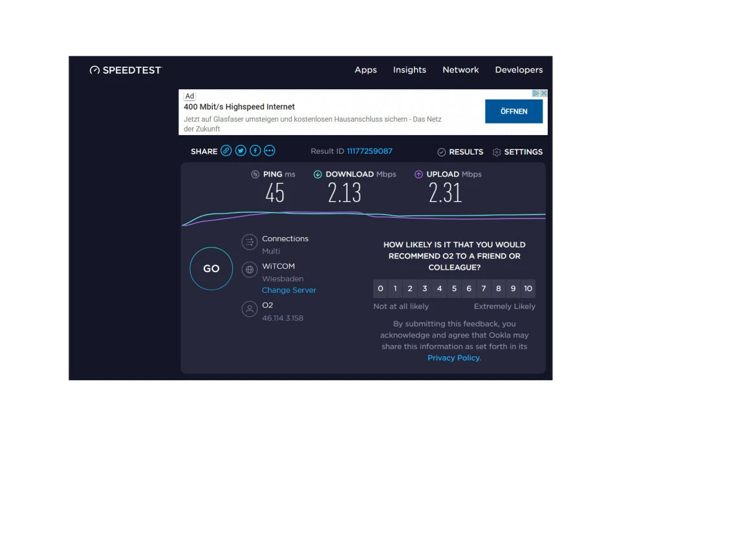Rate recommendation 7

pos(484,288)
